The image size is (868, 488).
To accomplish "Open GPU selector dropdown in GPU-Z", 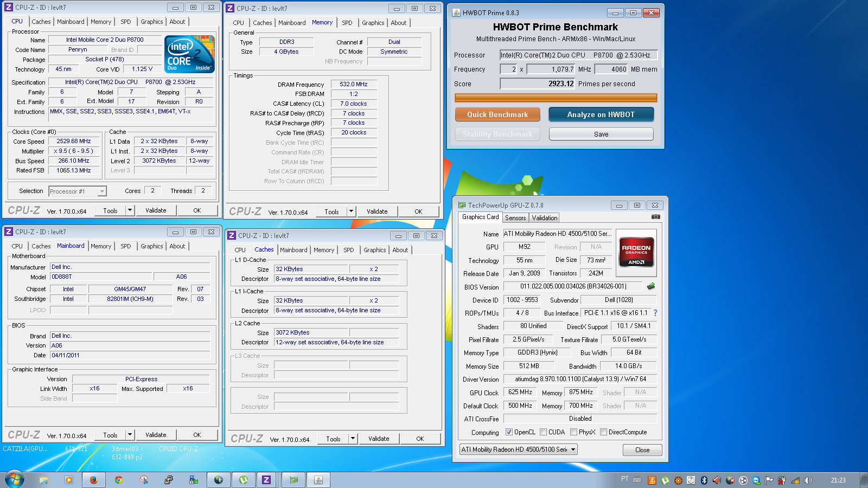I will pos(518,450).
